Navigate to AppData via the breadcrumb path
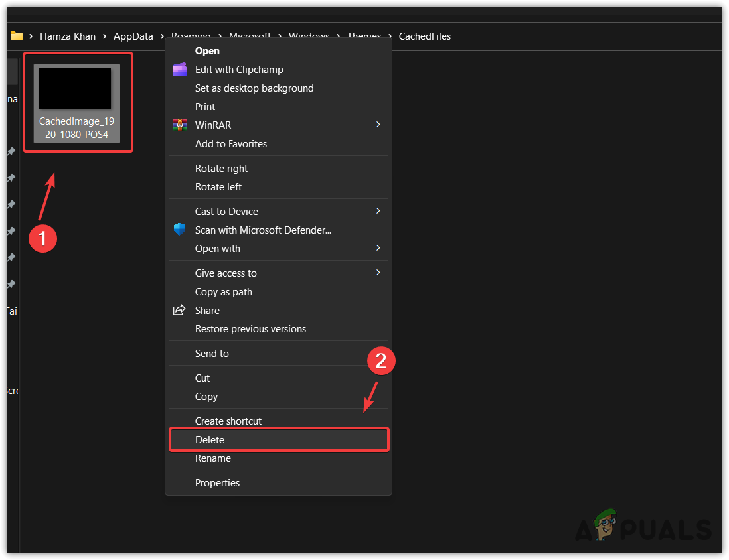Viewport: 729px width, 560px height. click(x=133, y=36)
